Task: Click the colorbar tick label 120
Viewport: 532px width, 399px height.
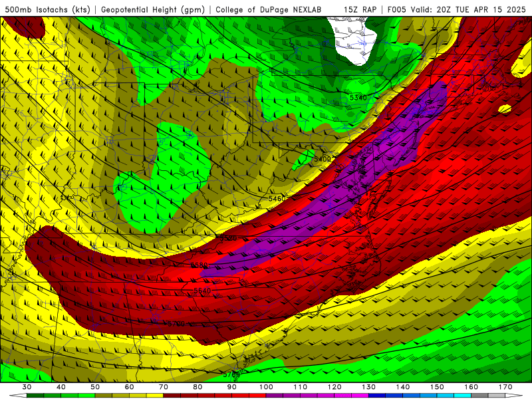Action: coord(334,387)
